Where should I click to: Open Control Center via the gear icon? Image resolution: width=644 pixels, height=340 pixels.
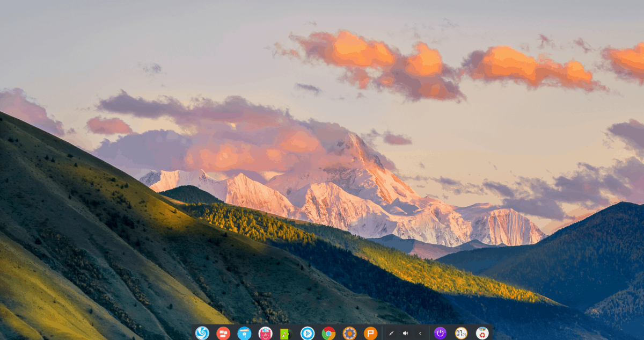point(349,332)
